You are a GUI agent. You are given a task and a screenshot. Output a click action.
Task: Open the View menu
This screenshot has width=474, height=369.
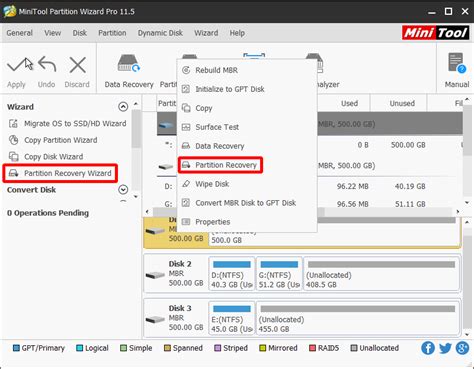point(53,33)
